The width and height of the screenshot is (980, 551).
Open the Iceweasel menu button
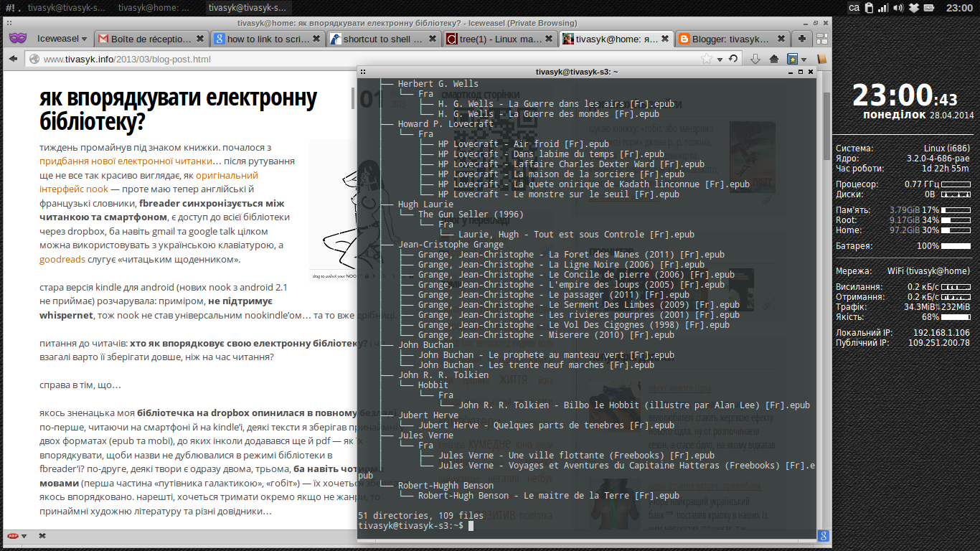pos(62,39)
